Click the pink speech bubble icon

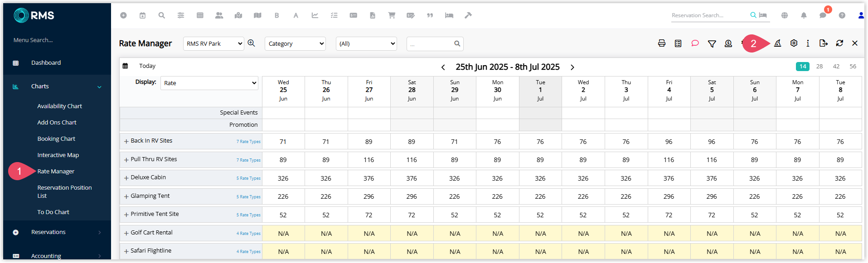[x=695, y=43]
